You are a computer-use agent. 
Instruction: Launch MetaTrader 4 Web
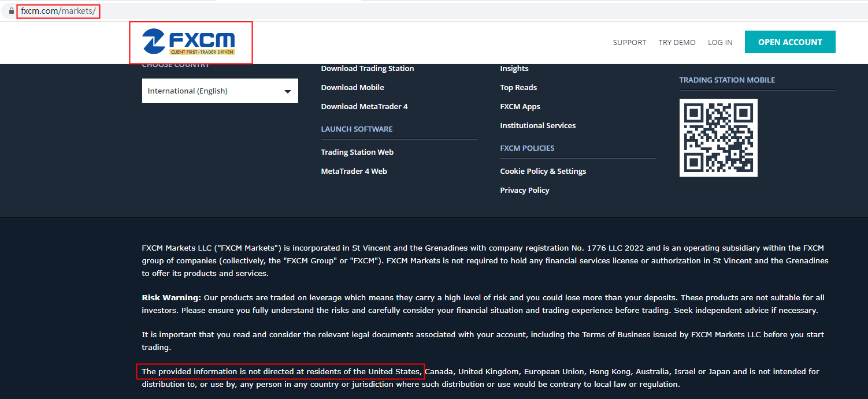354,171
